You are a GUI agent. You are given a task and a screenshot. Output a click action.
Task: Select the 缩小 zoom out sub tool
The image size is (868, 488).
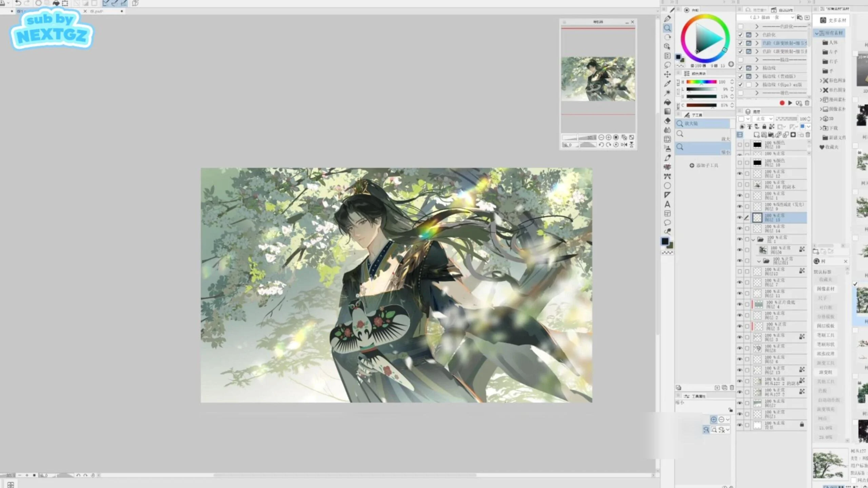point(703,149)
